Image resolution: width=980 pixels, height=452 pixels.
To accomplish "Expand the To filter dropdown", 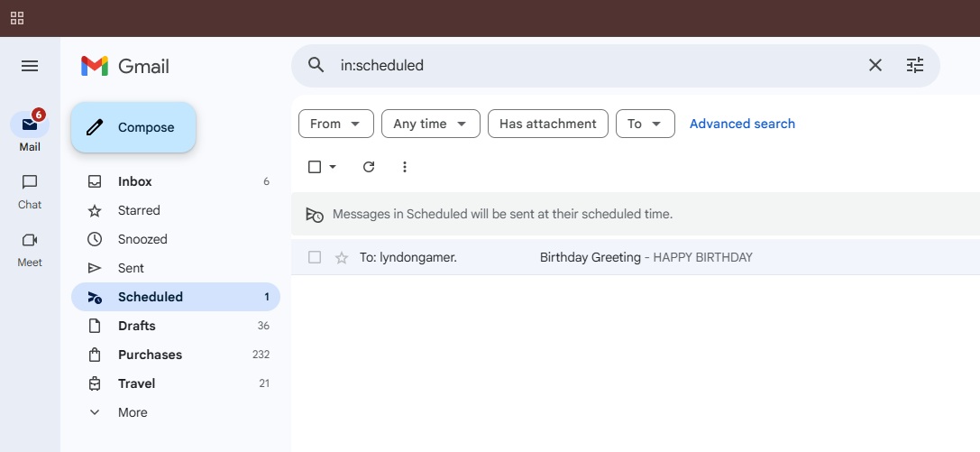I will [x=645, y=124].
